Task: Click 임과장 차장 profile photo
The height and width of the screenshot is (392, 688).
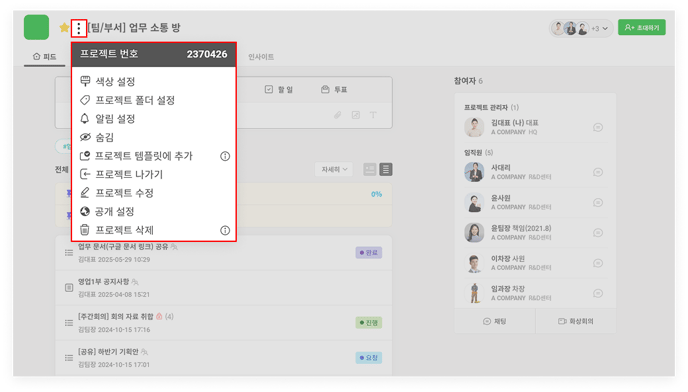Action: [x=474, y=293]
